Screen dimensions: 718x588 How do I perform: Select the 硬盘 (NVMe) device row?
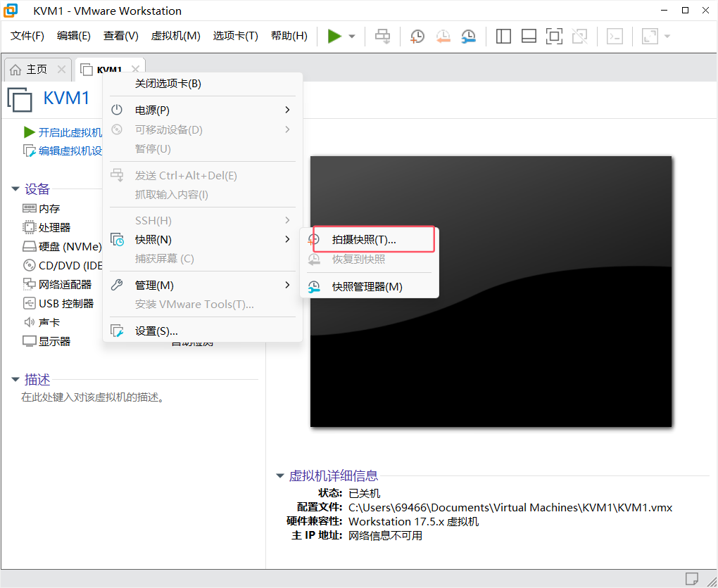coord(62,247)
